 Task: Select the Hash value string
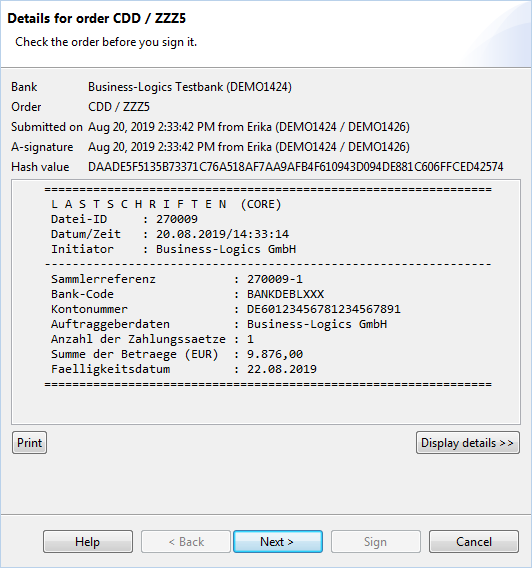click(x=296, y=167)
